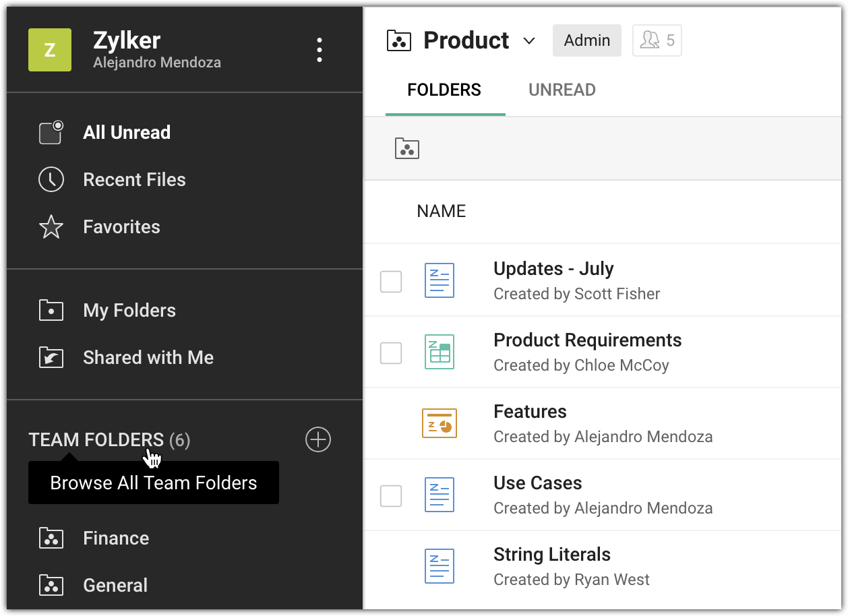Select the FOLDERS tab

444,90
